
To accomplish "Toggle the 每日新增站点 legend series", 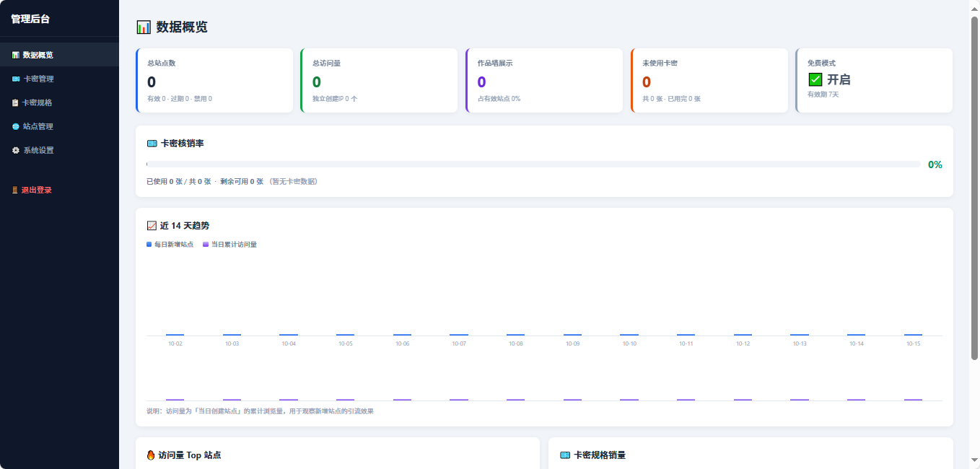I will coord(170,245).
